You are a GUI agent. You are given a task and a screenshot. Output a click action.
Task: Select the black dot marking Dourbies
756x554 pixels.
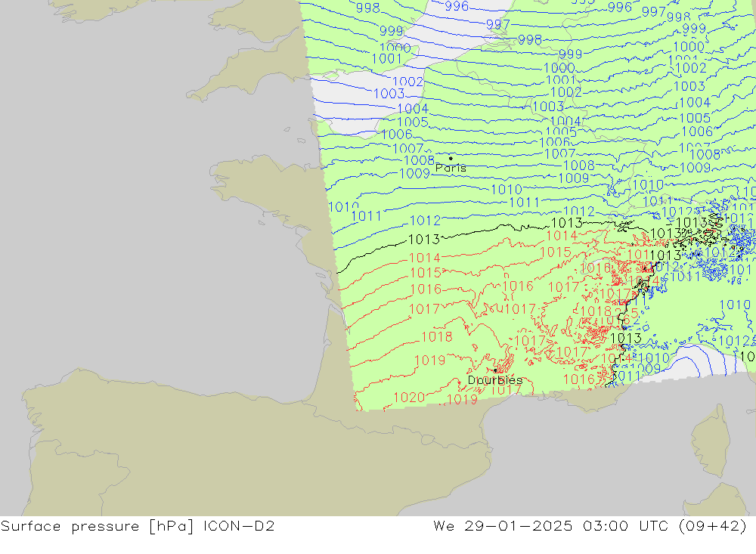coord(495,371)
